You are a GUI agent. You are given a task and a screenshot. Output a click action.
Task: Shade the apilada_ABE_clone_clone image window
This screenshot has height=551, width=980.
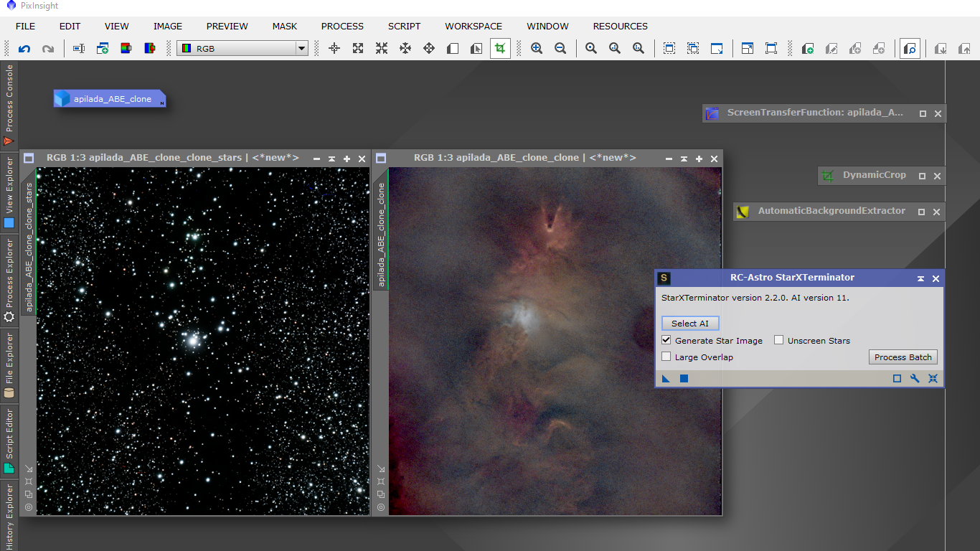coord(684,159)
